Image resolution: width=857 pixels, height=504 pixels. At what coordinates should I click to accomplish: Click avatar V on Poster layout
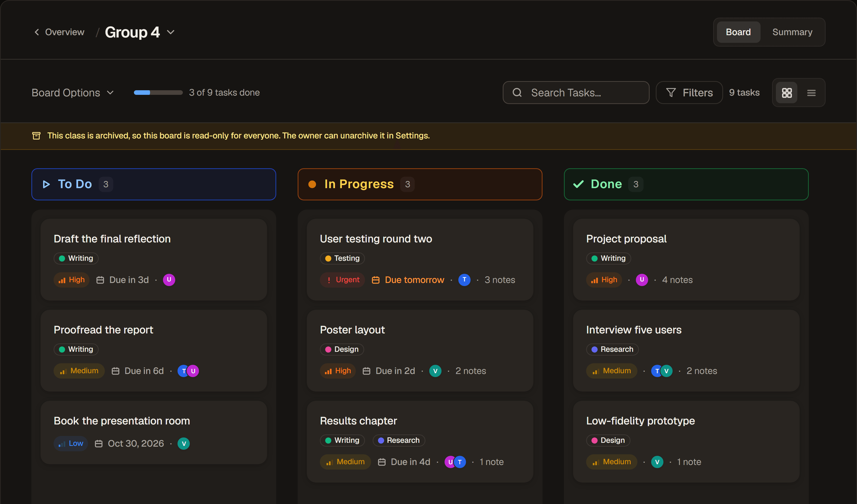point(435,371)
